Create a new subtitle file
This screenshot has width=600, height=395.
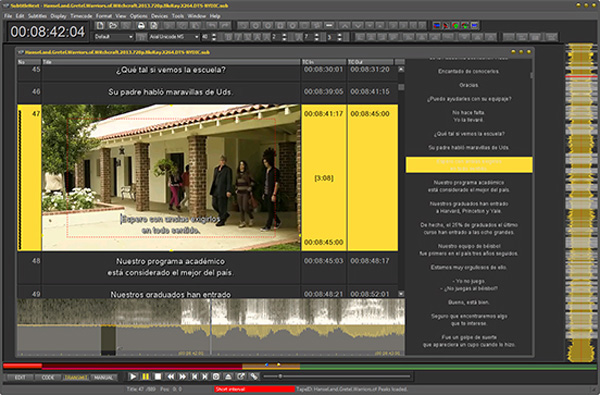(x=100, y=26)
